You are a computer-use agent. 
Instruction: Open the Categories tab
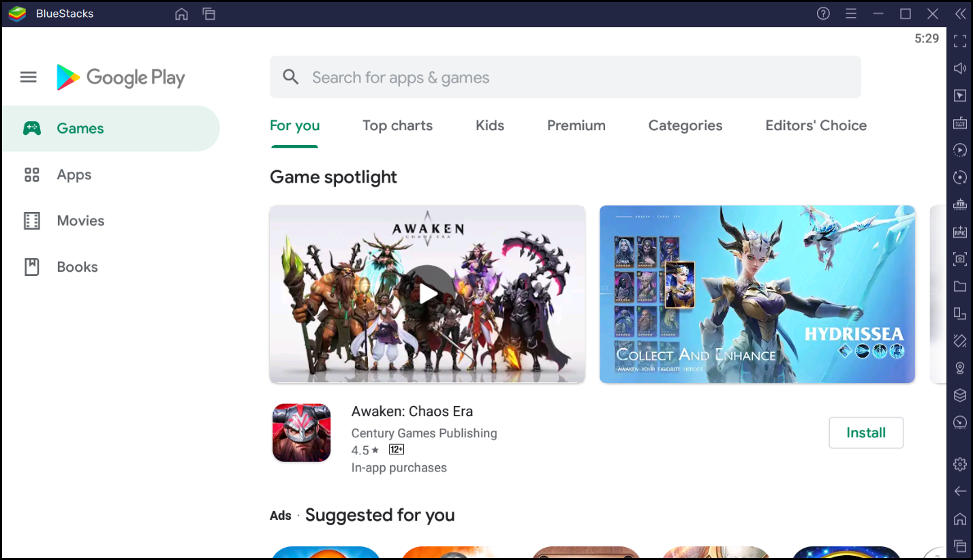685,126
